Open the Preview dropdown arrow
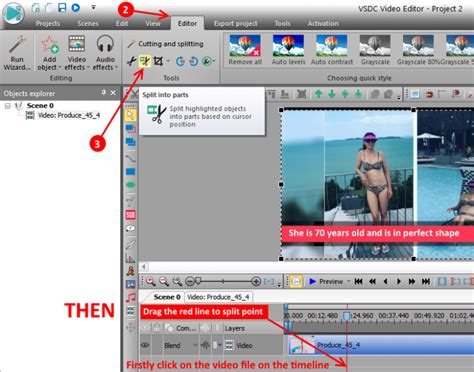474x372 pixels. [x=348, y=281]
